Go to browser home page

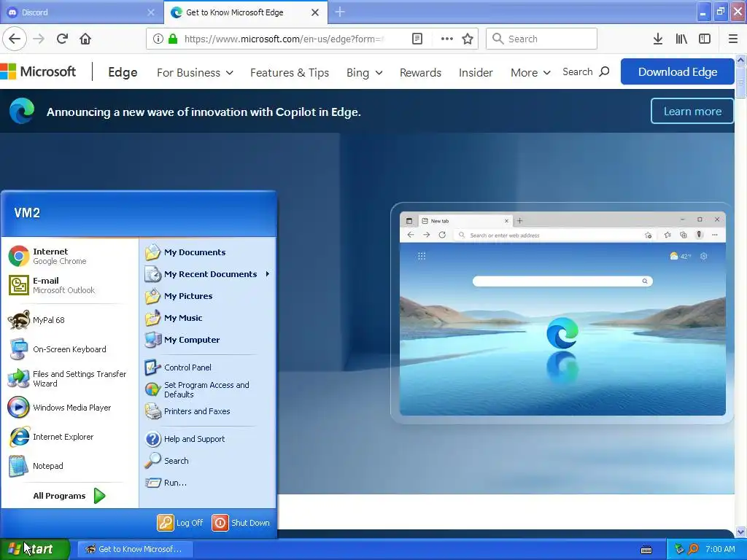[x=85, y=39]
